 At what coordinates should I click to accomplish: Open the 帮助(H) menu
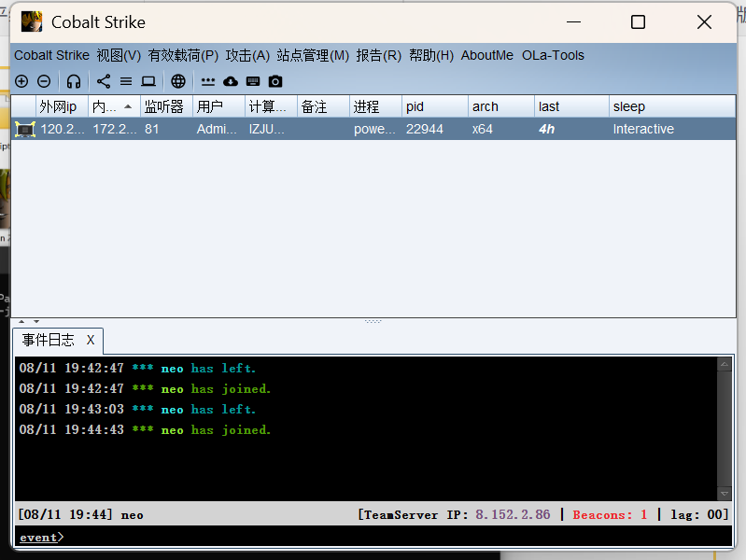tap(431, 55)
